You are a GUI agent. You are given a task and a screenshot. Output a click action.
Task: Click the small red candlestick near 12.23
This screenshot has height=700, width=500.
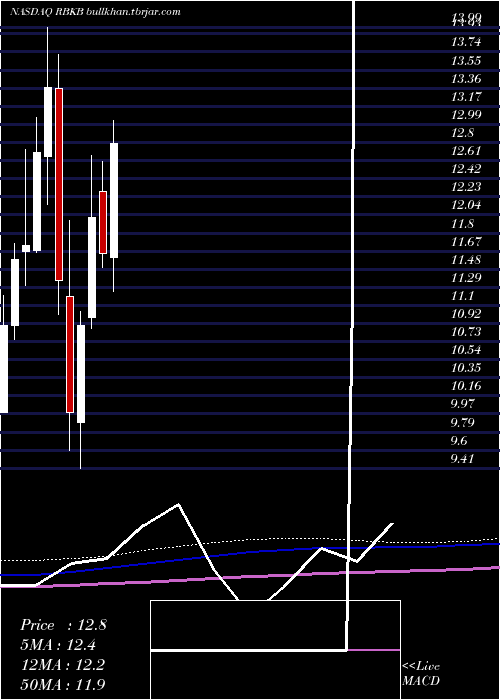tap(103, 222)
